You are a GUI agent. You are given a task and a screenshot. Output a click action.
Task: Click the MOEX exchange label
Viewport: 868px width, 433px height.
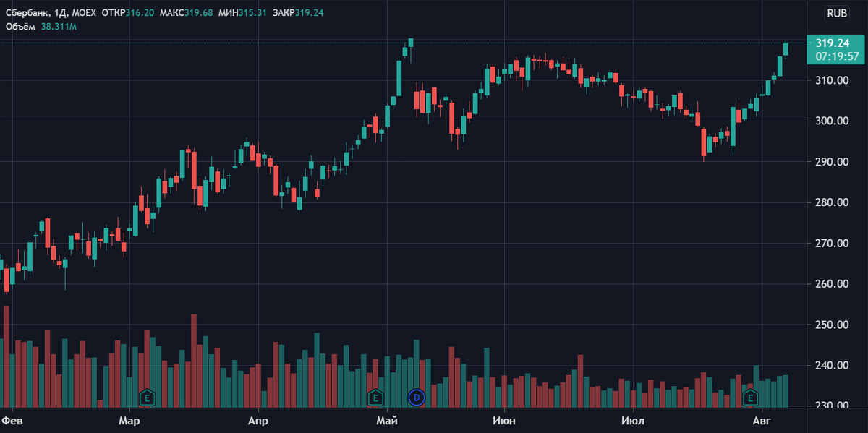tap(83, 13)
